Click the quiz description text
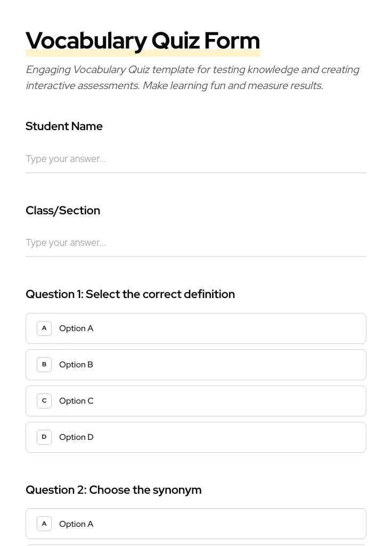Screen dimensions: 392x546 [192, 77]
